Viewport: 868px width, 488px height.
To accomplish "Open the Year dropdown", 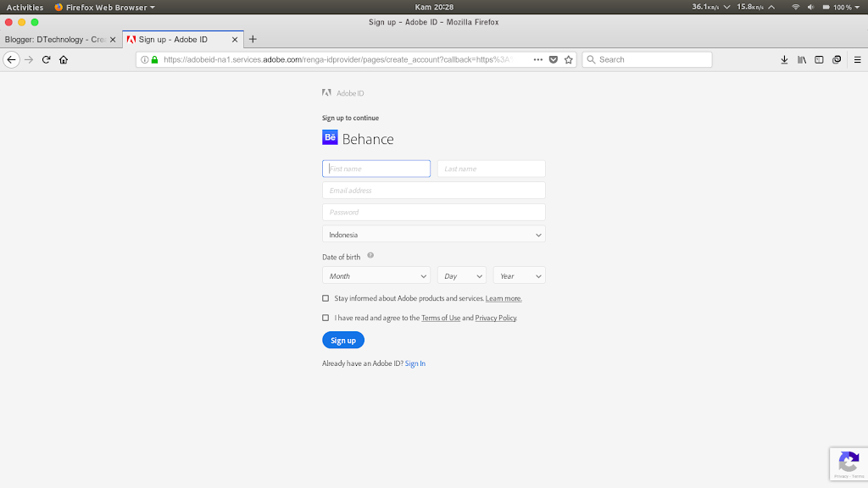I will pos(519,276).
